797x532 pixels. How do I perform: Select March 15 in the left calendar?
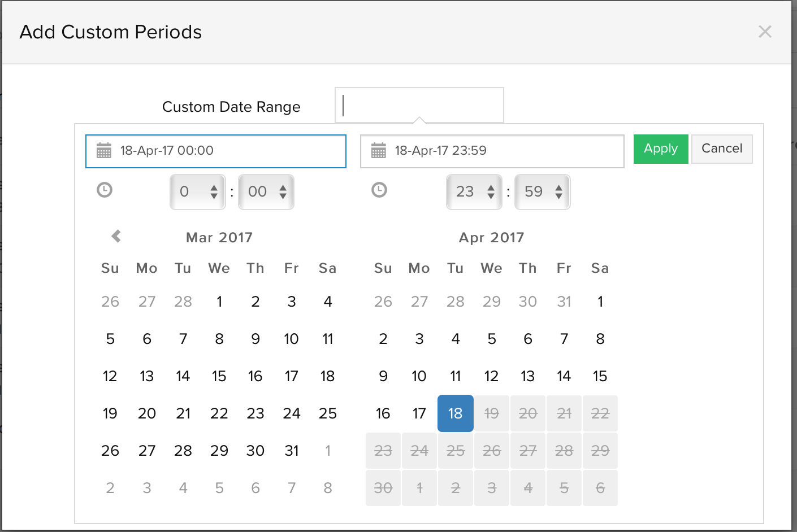coord(219,376)
